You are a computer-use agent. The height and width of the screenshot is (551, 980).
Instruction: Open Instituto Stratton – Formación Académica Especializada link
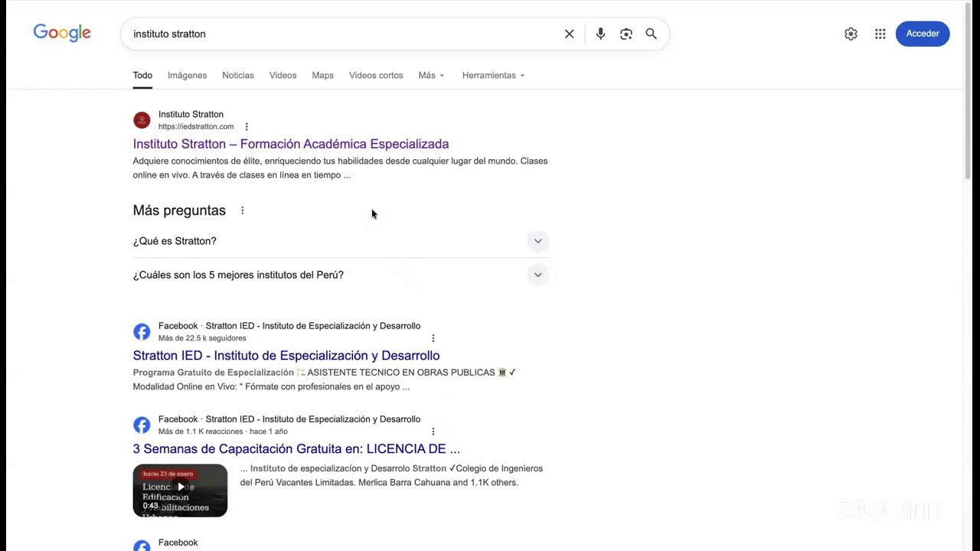click(x=291, y=144)
